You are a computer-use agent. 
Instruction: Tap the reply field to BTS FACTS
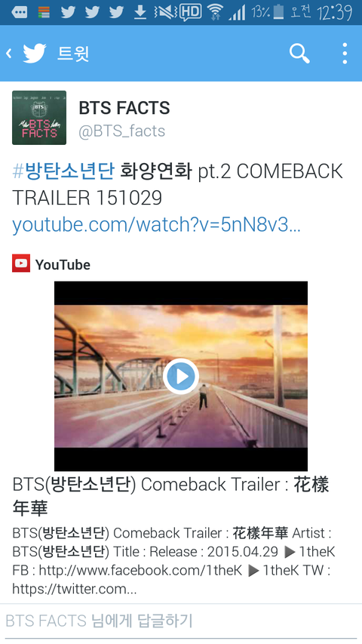tap(181, 621)
